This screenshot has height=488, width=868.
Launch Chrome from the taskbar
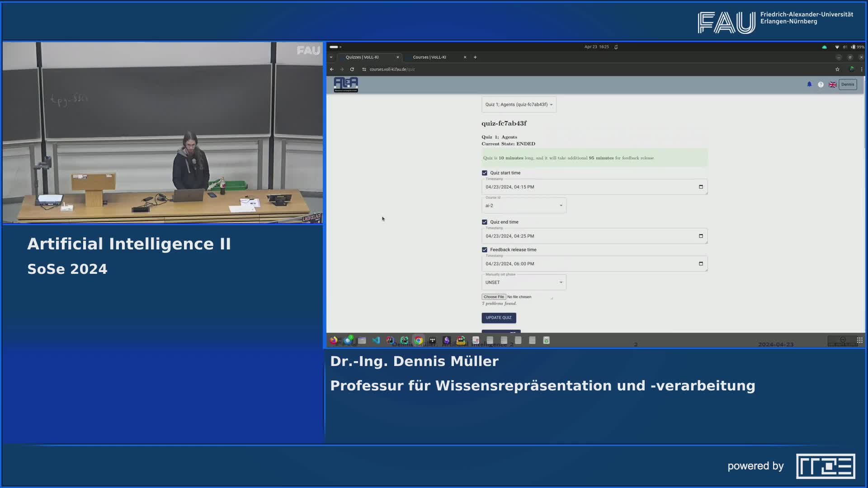pos(418,340)
